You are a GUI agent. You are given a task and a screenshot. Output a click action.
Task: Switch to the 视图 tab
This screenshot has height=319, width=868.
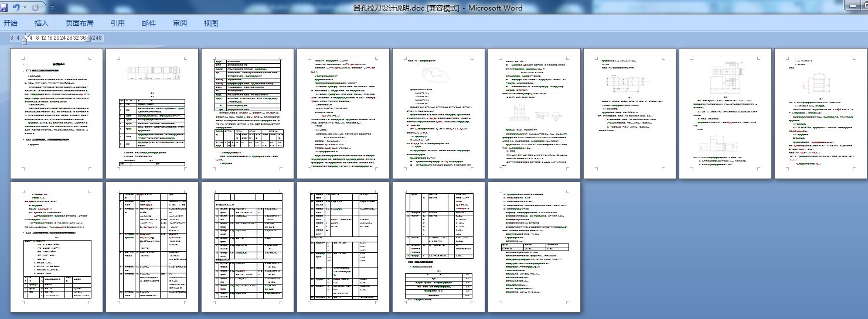pos(211,23)
